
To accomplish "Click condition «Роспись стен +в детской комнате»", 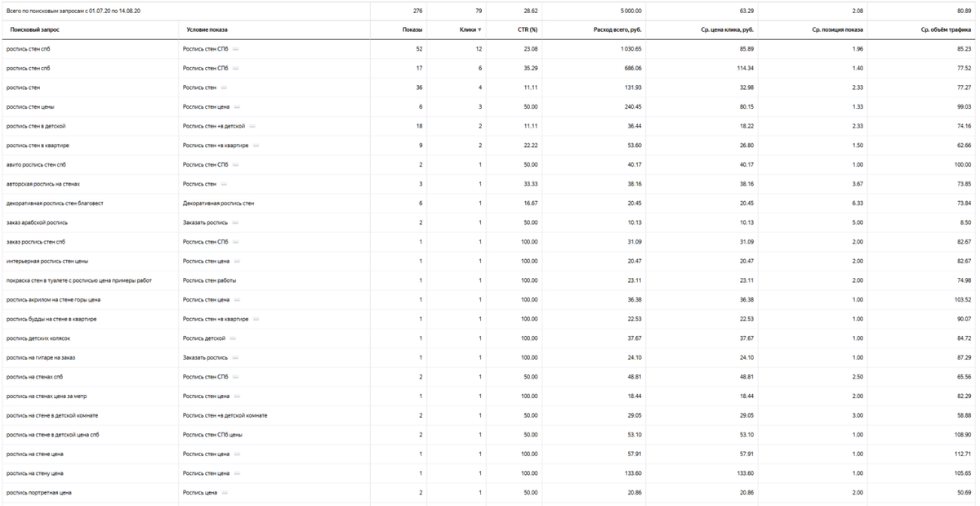I will point(225,416).
